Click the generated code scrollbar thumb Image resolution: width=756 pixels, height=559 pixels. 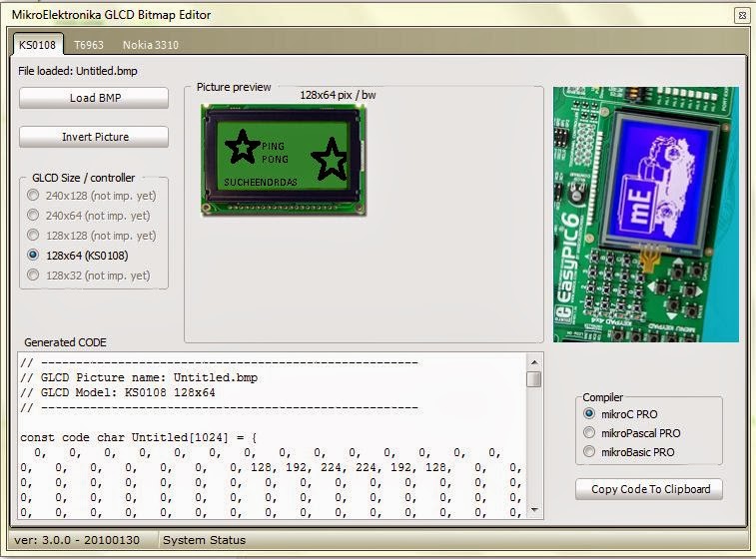click(534, 379)
